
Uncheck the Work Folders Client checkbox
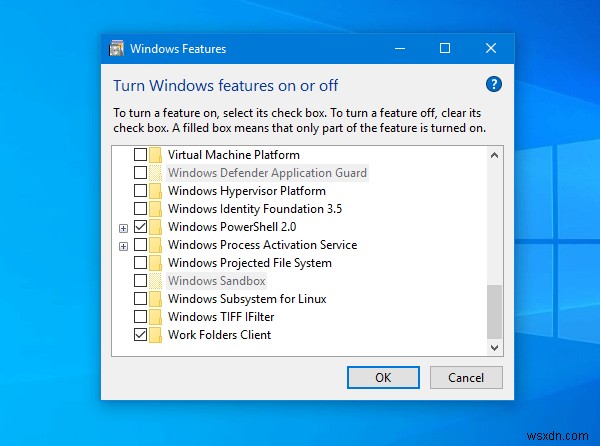[140, 335]
